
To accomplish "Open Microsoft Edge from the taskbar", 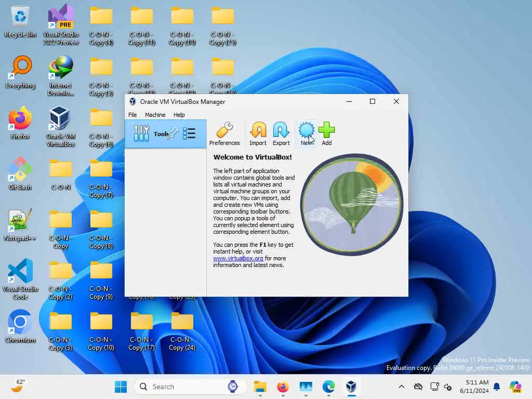I will (x=328, y=387).
